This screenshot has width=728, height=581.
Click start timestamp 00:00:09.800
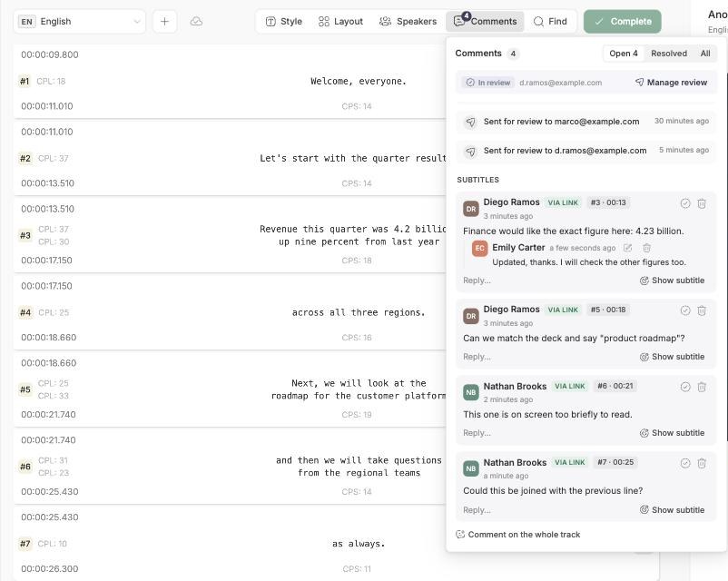coord(50,54)
